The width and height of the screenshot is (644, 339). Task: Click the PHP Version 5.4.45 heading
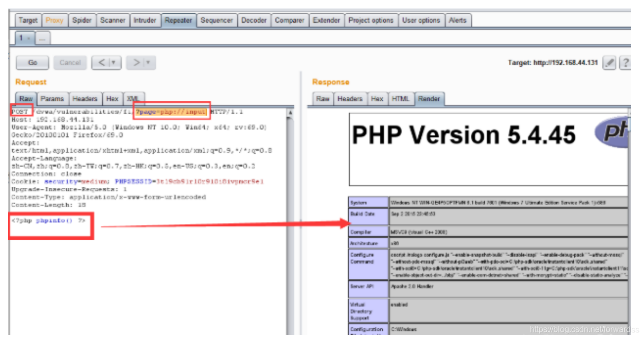pyautogui.click(x=463, y=135)
